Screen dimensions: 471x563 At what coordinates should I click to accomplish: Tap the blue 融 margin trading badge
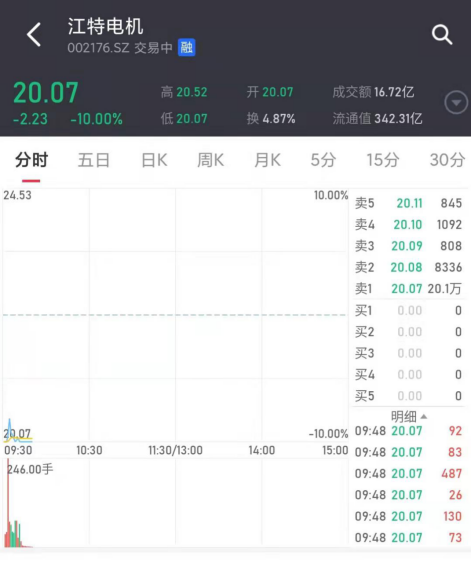[186, 47]
